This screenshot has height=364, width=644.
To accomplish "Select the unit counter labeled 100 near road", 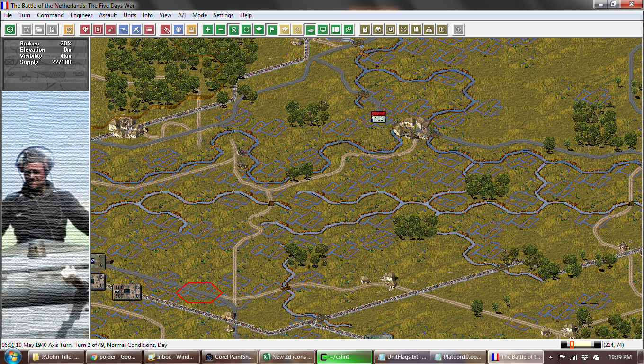I will click(126, 292).
